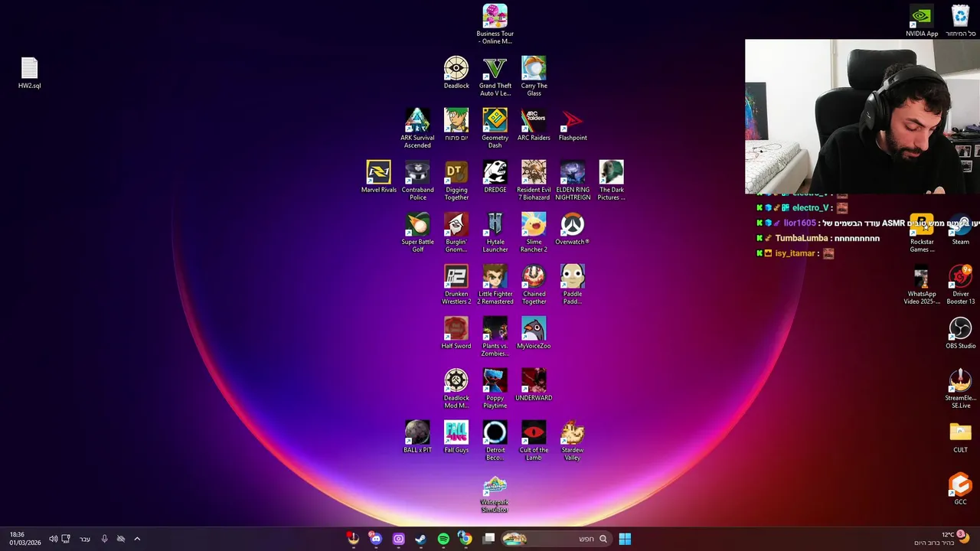The width and height of the screenshot is (980, 551).
Task: Select the Super Battle Golf icon
Action: 417,233
